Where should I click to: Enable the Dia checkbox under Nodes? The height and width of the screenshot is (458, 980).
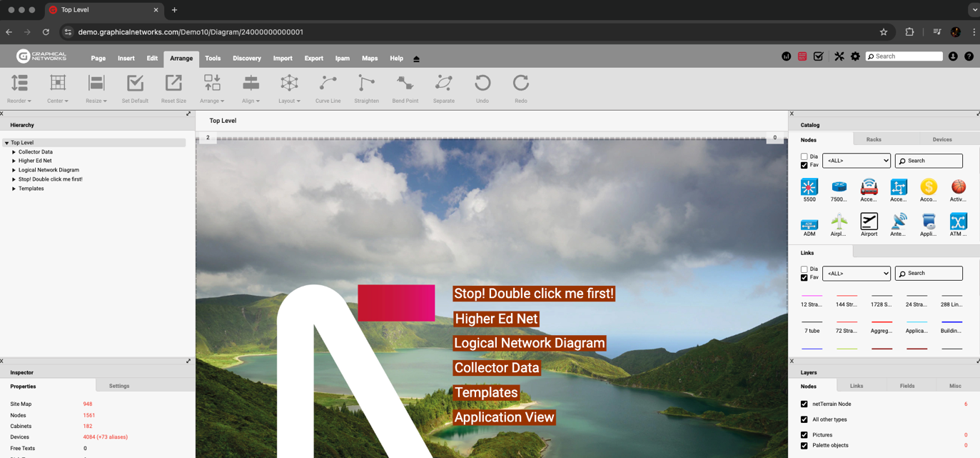click(804, 156)
